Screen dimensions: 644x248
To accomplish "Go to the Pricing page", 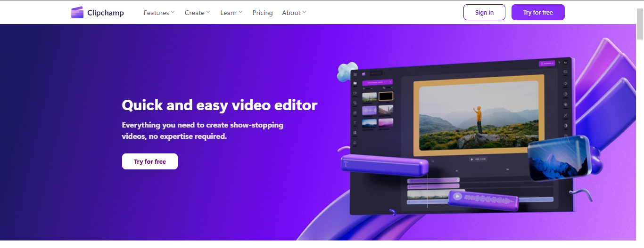I will point(263,13).
